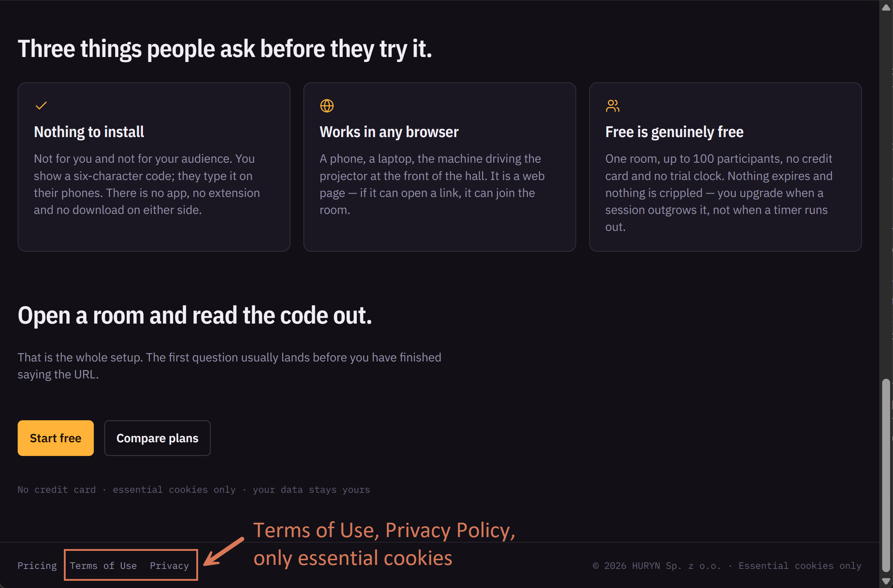Viewport: 893px width, 588px height.
Task: Click the globe icon above Works in any browser
Action: (327, 106)
